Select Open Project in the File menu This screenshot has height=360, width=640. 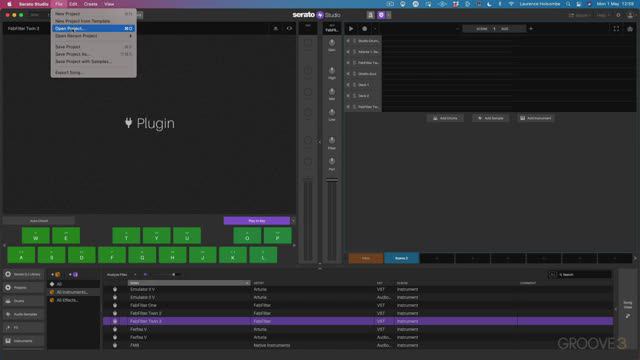93,29
